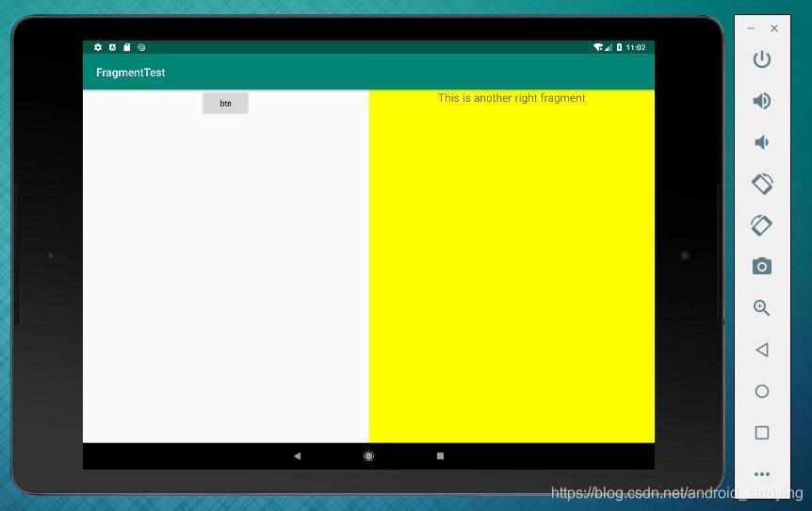Tap the Android recents square in the navigation bar

pos(440,456)
